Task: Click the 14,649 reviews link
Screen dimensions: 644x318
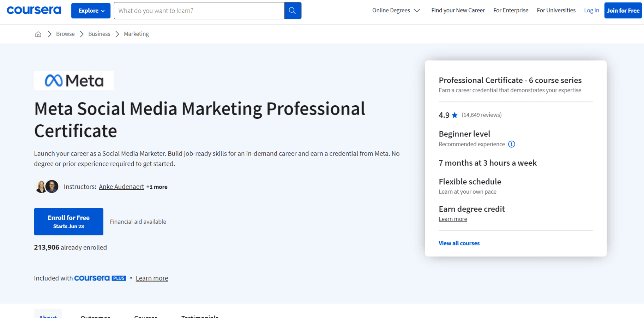Action: (482, 115)
